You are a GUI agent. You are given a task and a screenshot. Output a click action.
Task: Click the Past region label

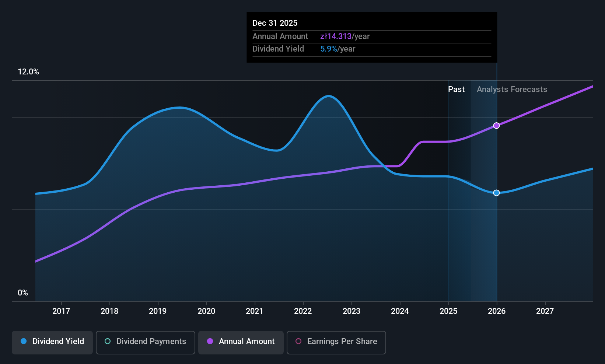pos(456,89)
